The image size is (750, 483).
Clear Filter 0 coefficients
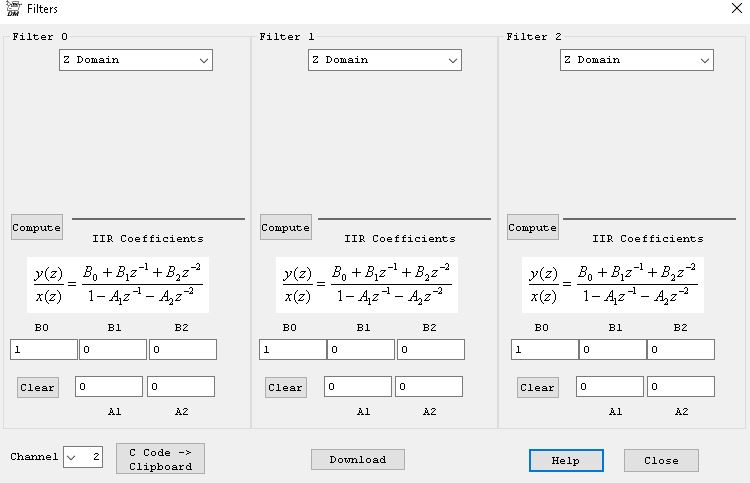pyautogui.click(x=38, y=387)
